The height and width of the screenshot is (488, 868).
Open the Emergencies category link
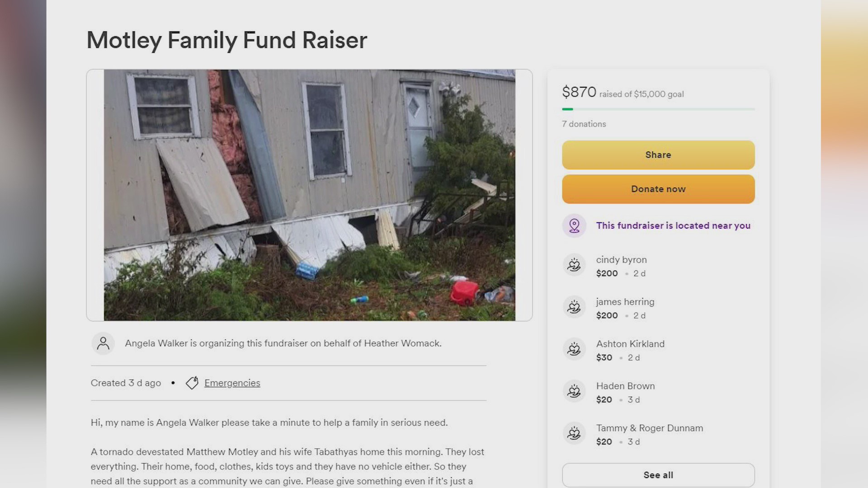(232, 383)
